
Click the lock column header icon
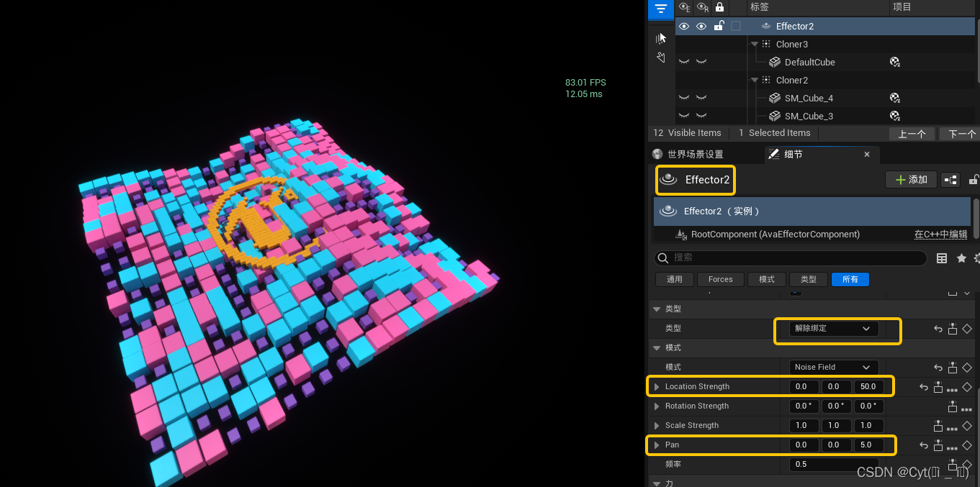tap(719, 7)
